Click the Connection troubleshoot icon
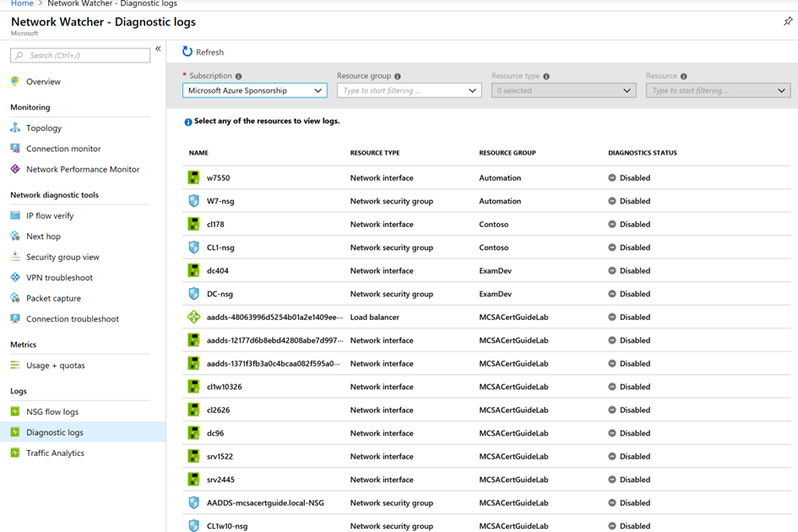The width and height of the screenshot is (798, 532). 15,318
